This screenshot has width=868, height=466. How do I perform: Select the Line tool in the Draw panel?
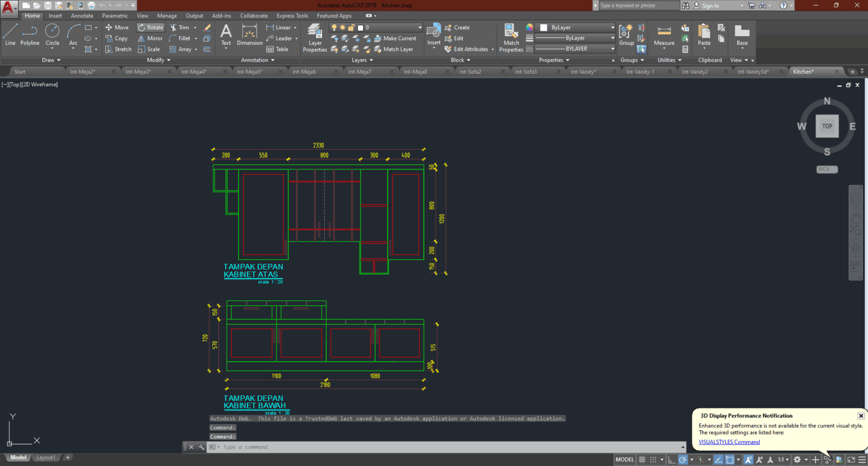pos(10,35)
